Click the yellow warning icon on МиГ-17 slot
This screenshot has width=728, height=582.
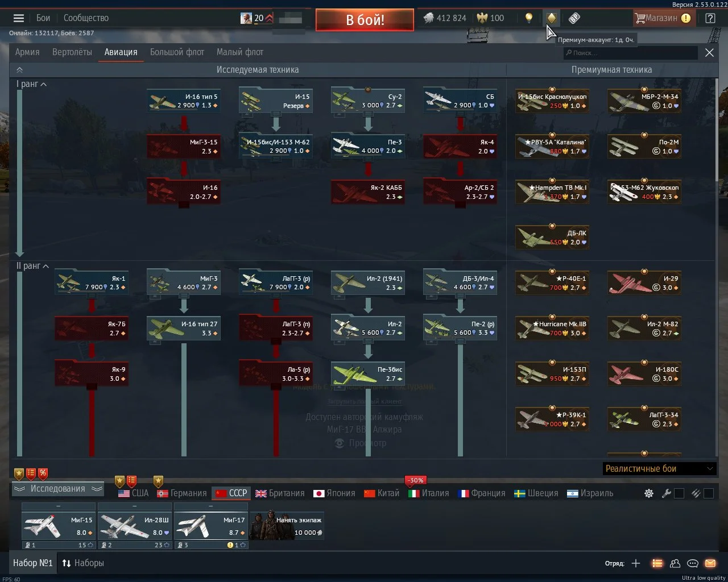pyautogui.click(x=230, y=545)
